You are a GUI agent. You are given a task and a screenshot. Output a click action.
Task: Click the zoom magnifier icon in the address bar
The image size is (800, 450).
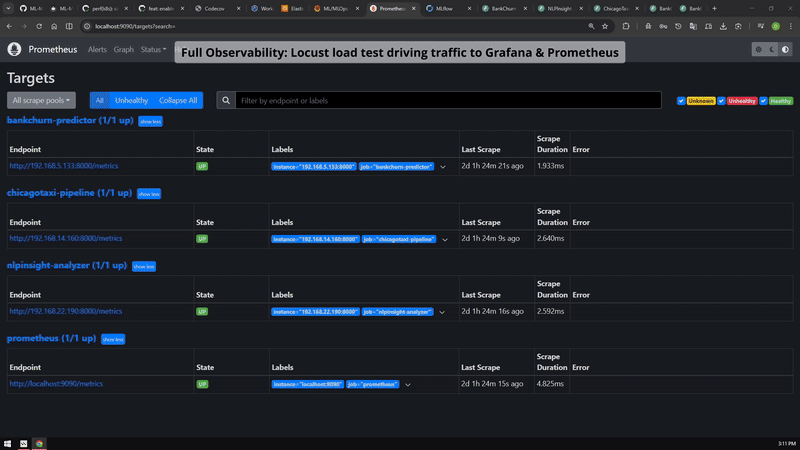coord(591,26)
